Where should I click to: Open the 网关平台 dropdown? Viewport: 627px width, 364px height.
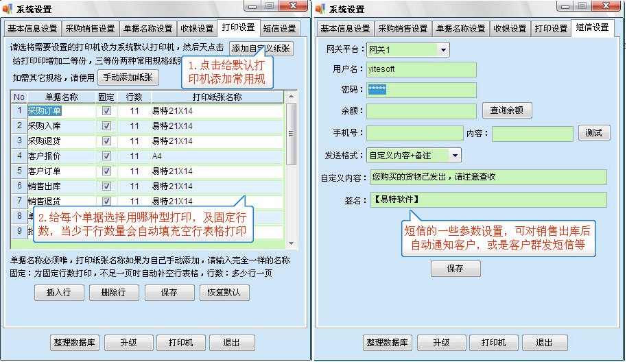point(442,50)
